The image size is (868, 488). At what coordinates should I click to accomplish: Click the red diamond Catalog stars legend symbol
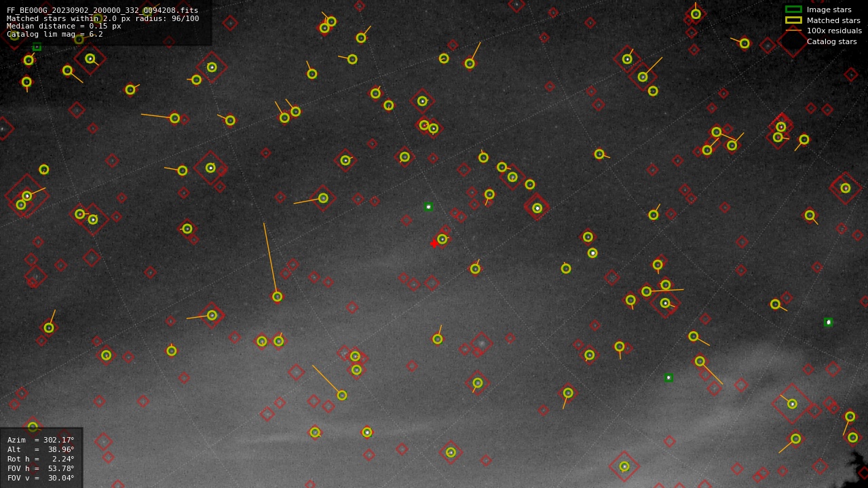click(793, 41)
